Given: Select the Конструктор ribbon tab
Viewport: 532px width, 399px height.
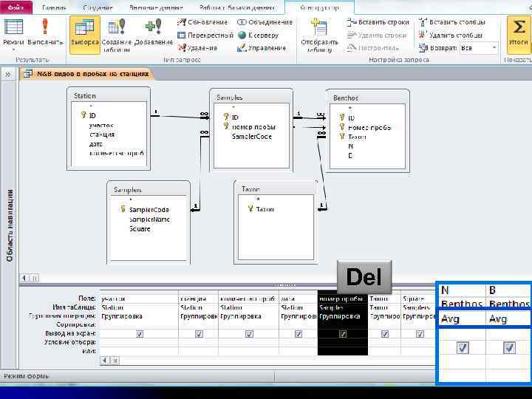Looking at the screenshot, I should pyautogui.click(x=320, y=7).
